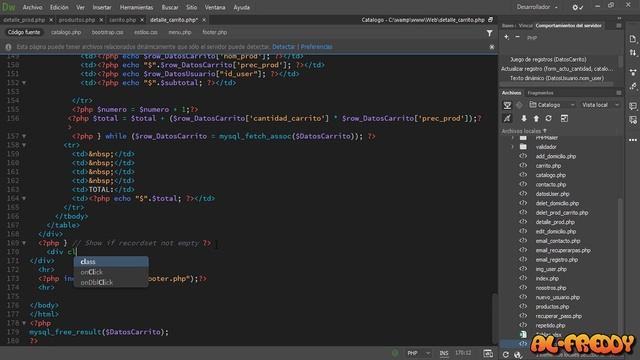
Task: Collapse code fold arrow at line 169
Action: (x=24, y=243)
